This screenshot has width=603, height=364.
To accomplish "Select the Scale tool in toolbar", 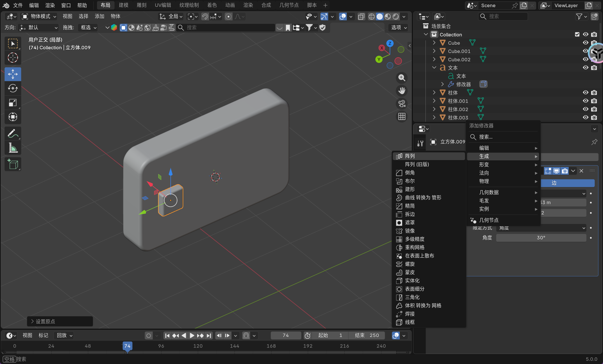I will tap(13, 103).
